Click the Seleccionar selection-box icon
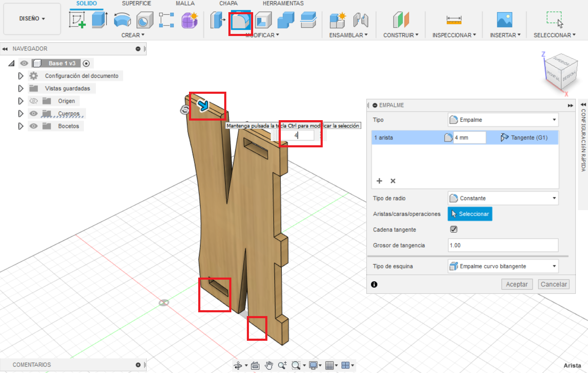Image resolution: width=588 pixels, height=373 pixels. 554,20
